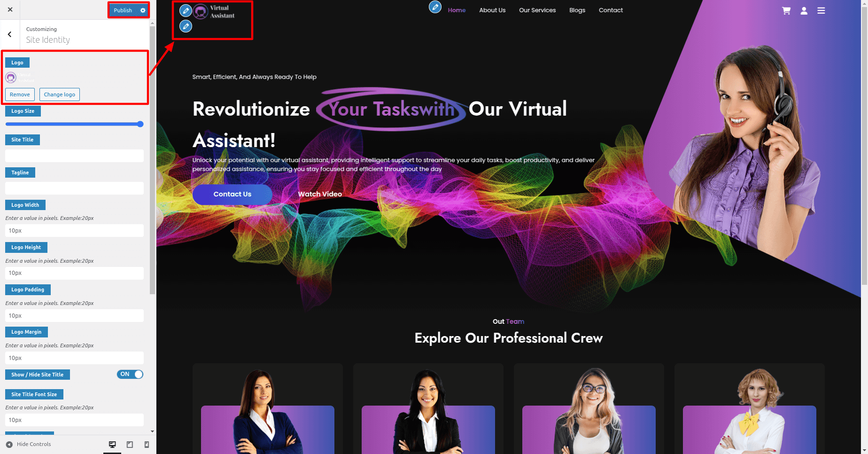The image size is (868, 454).
Task: Switch to mobile preview mode
Action: pos(147,445)
